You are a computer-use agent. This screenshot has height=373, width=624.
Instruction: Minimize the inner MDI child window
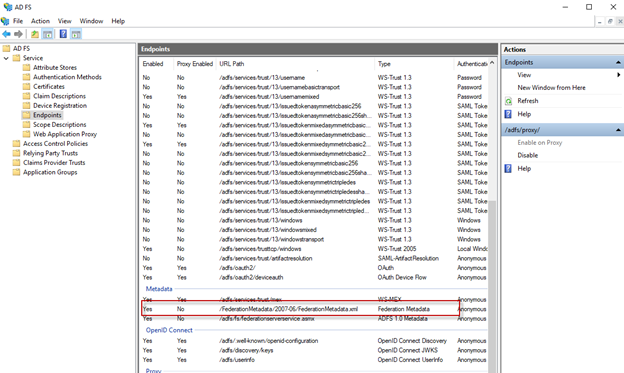pyautogui.click(x=600, y=21)
